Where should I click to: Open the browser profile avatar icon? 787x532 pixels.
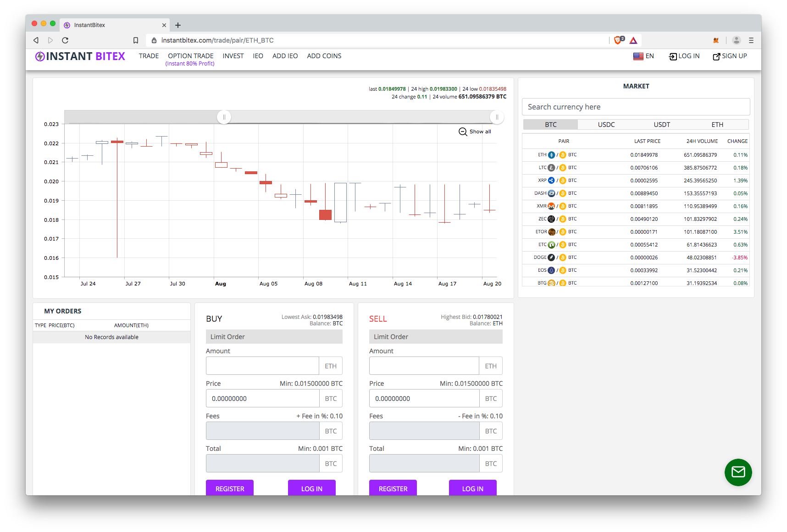(737, 40)
